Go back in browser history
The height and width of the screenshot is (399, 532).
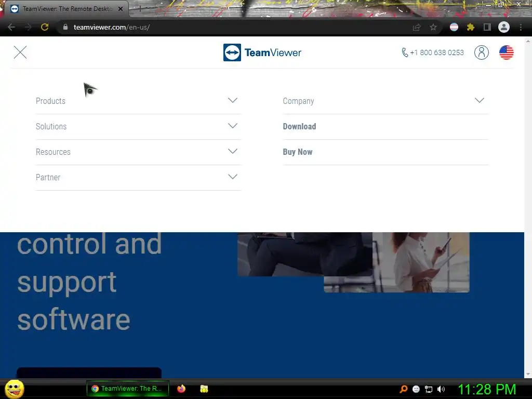11,27
